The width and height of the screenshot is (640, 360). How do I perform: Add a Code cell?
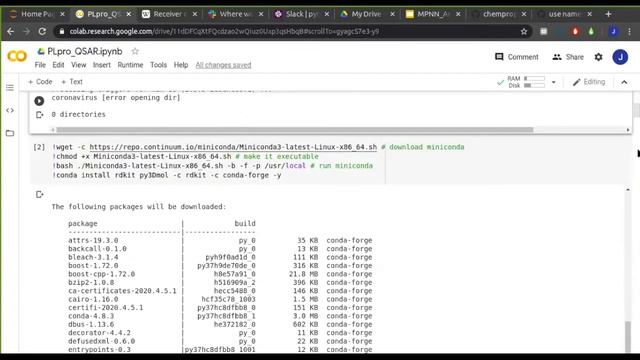click(40, 82)
